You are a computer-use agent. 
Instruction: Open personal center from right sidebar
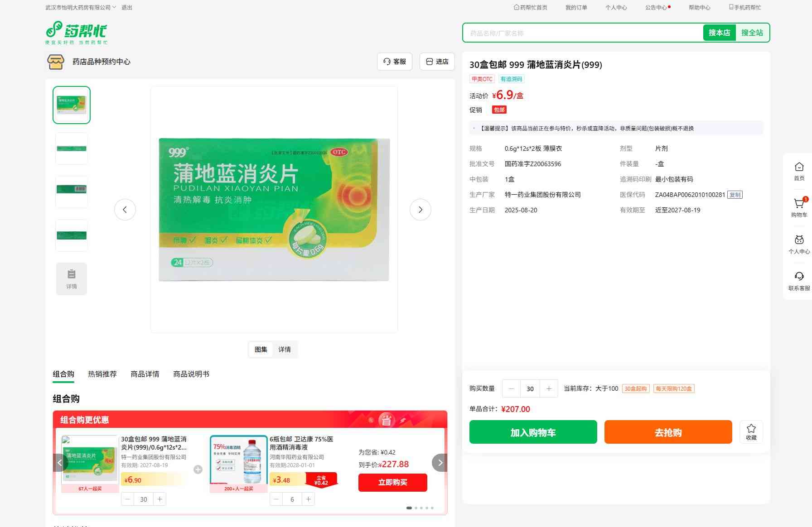(x=799, y=244)
